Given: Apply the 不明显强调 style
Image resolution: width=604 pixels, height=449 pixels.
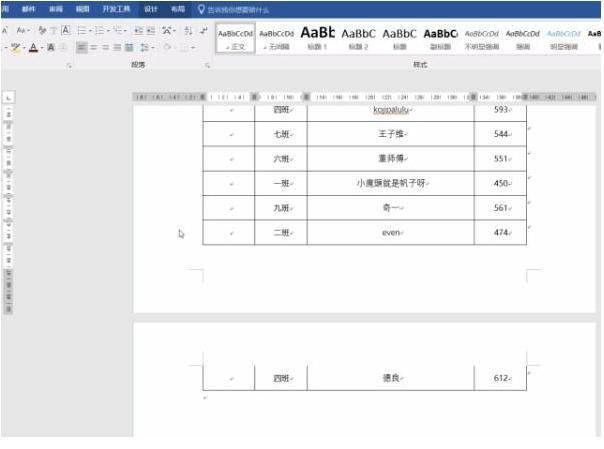Looking at the screenshot, I should tap(482, 39).
